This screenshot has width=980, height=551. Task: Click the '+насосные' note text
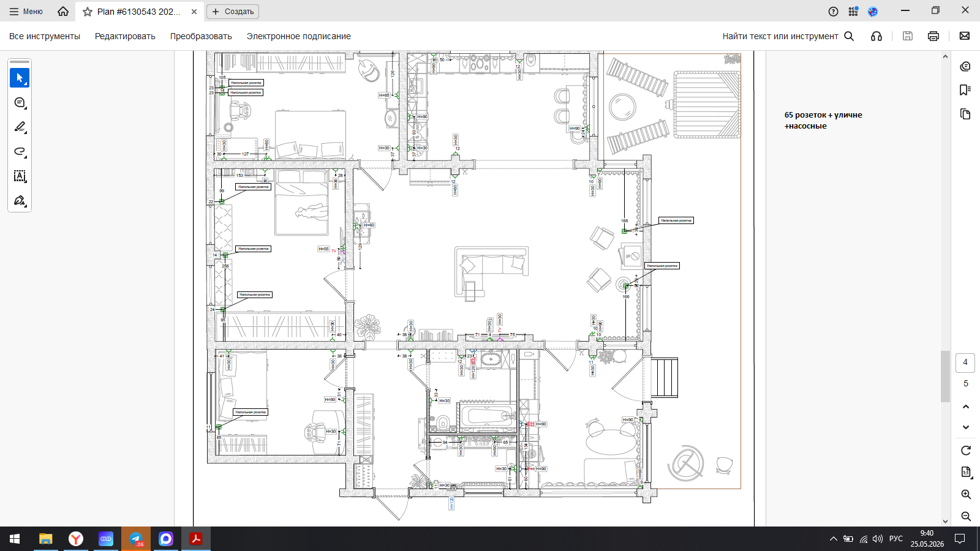click(805, 126)
